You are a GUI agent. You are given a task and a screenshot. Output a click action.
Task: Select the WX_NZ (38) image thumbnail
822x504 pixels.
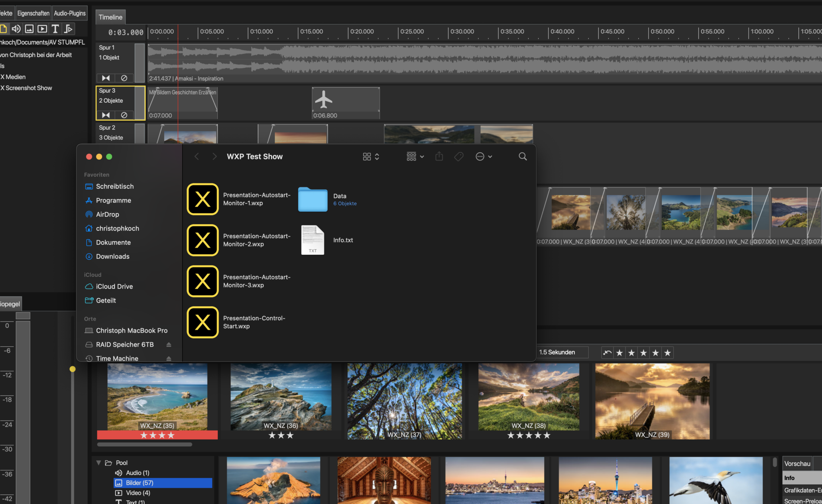point(529,397)
